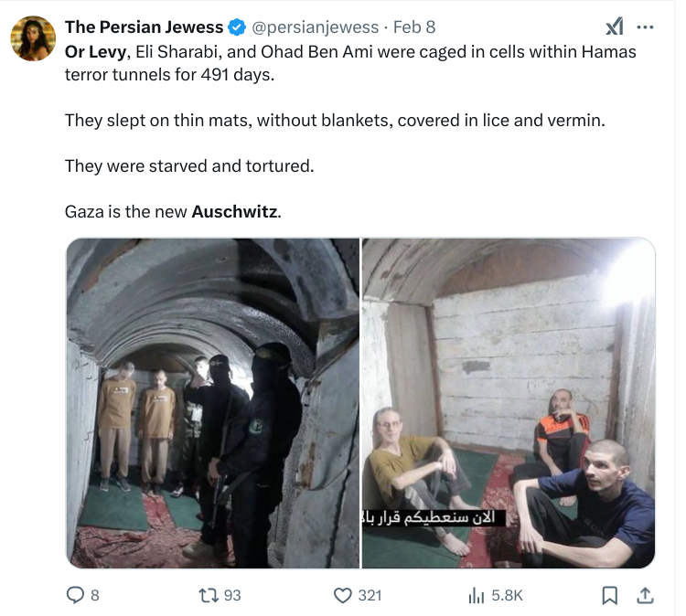Bookmark this post

pyautogui.click(x=609, y=596)
